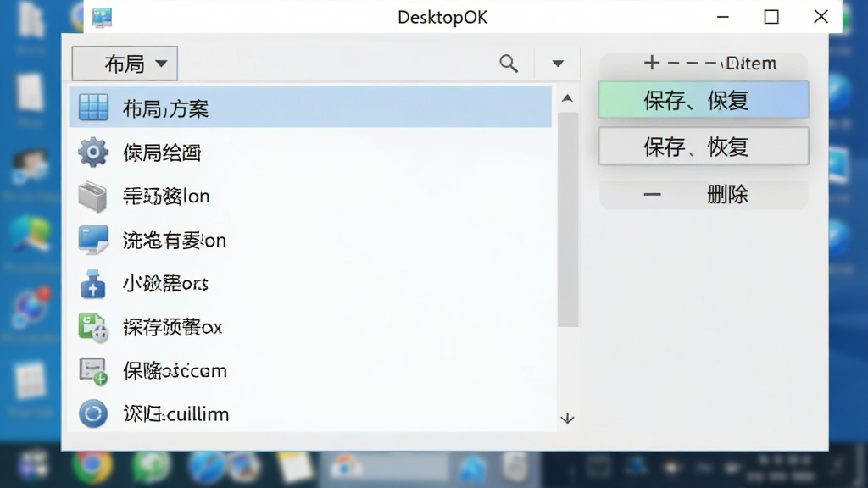This screenshot has width=868, height=488.
Task: Open the 布局 dropdown menu
Action: click(125, 64)
